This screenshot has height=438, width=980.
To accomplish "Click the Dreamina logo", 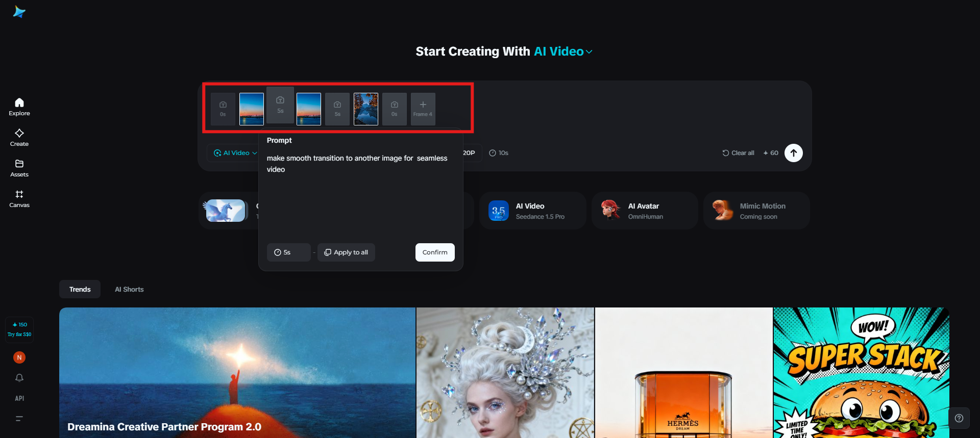I will click(19, 12).
